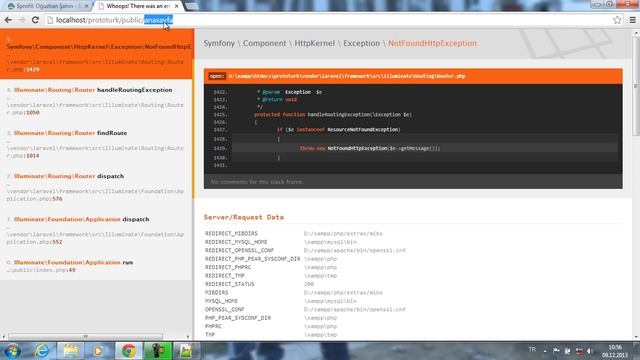The height and width of the screenshot is (360, 640).
Task: Go back using the browser back arrow
Action: click(8, 20)
